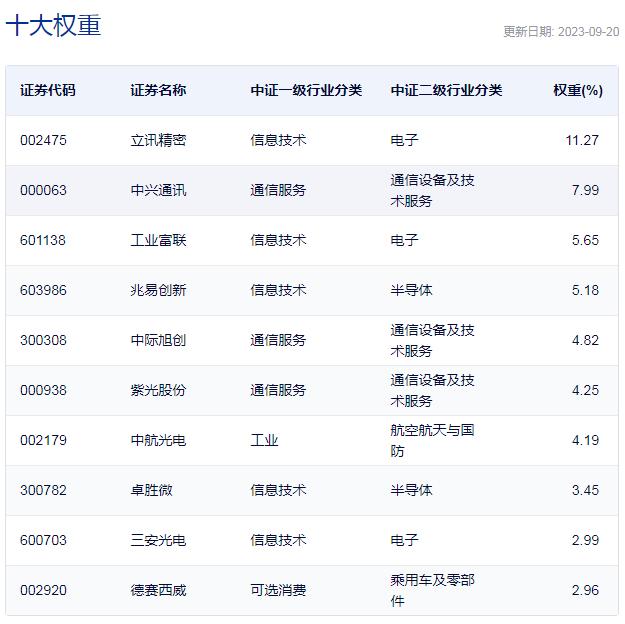Select security code 000938
This screenshot has width=625, height=624.
[x=43, y=390]
